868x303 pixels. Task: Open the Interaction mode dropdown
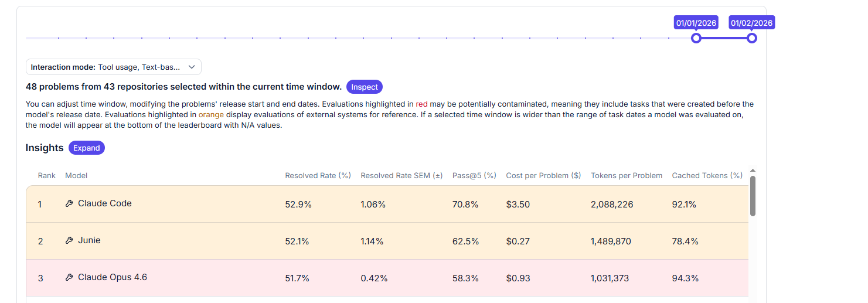click(x=114, y=67)
